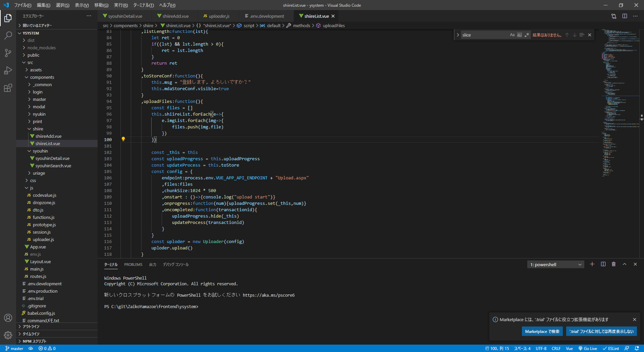644x352 pixels.
Task: Click Go Live in status bar
Action: 588,349
